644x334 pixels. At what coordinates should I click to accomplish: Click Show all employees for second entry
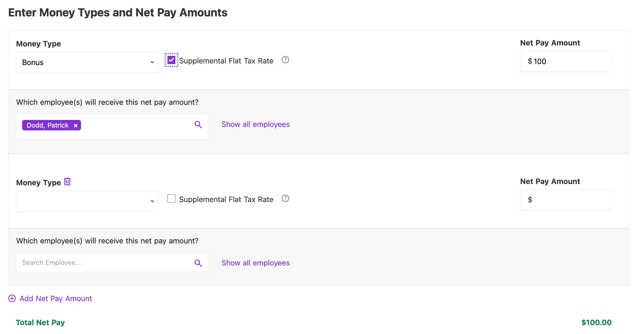pos(255,263)
